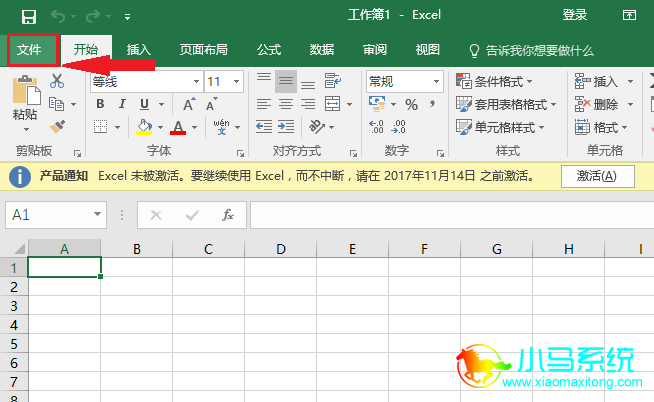Screen dimensions: 654x402
Task: Click the Percent Style icon
Action: 411,104
